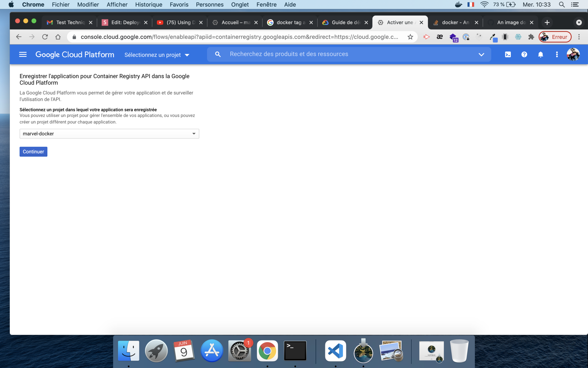Go to Chrome home page icon
The image size is (588, 368).
[58, 37]
